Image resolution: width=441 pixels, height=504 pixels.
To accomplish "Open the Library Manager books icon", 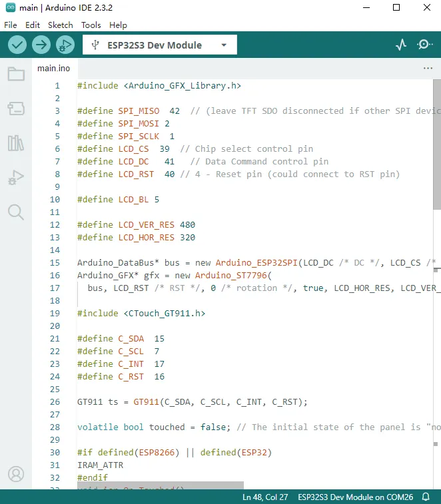I will [x=16, y=143].
